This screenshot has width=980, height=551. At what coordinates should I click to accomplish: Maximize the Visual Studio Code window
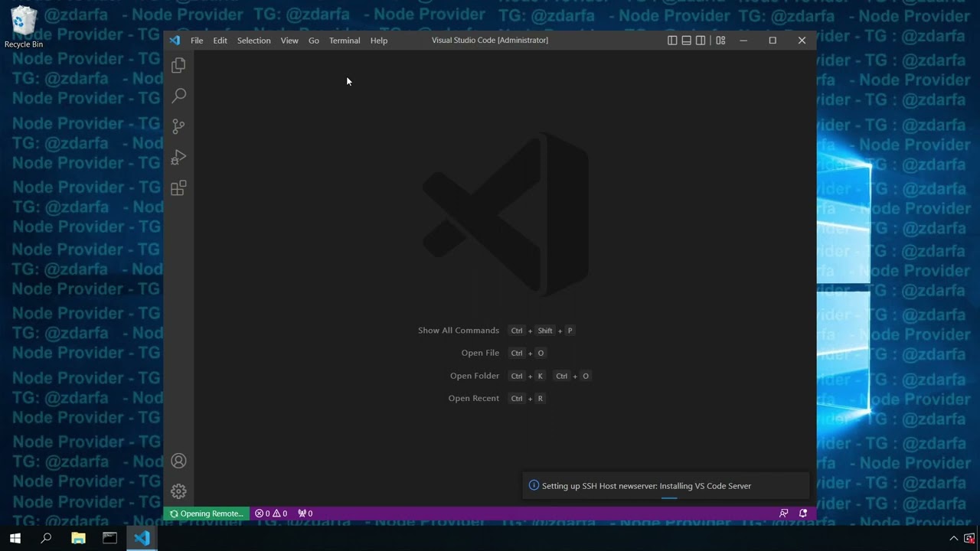click(773, 41)
